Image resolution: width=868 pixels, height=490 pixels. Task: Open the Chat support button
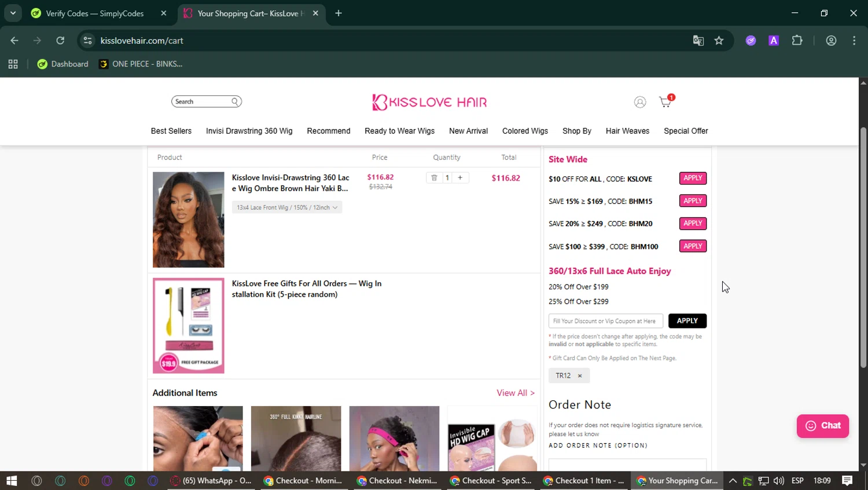[822, 426]
